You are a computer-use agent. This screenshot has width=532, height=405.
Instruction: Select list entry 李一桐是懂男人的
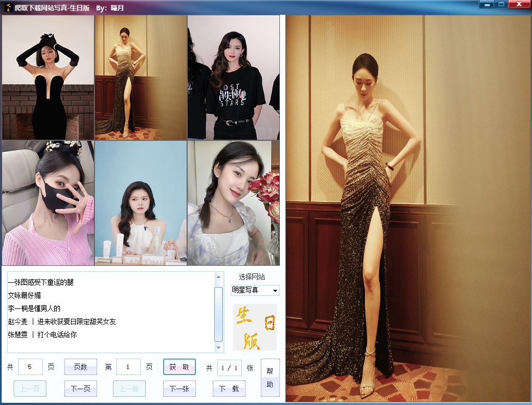click(34, 308)
